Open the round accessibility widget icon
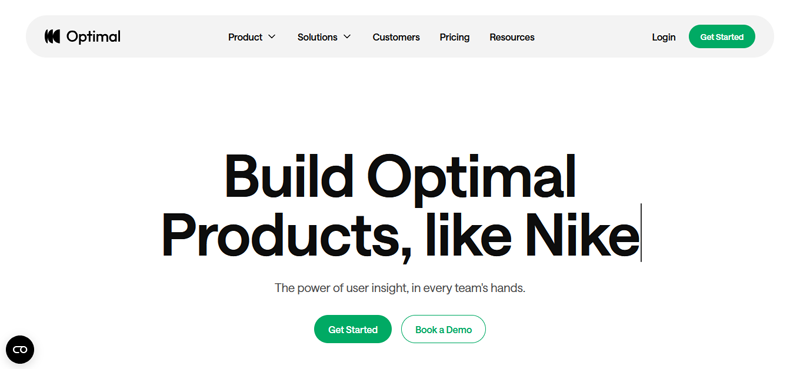 pyautogui.click(x=20, y=350)
